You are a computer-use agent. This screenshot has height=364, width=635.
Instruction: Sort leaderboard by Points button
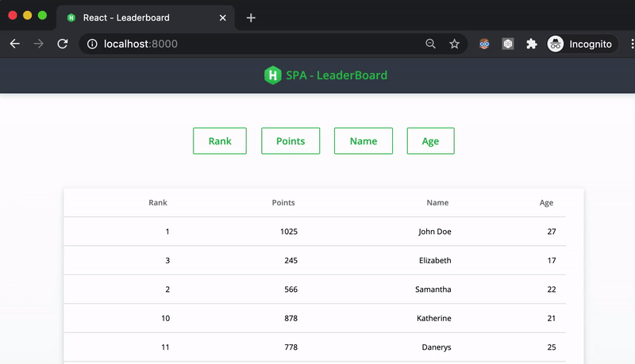291,141
